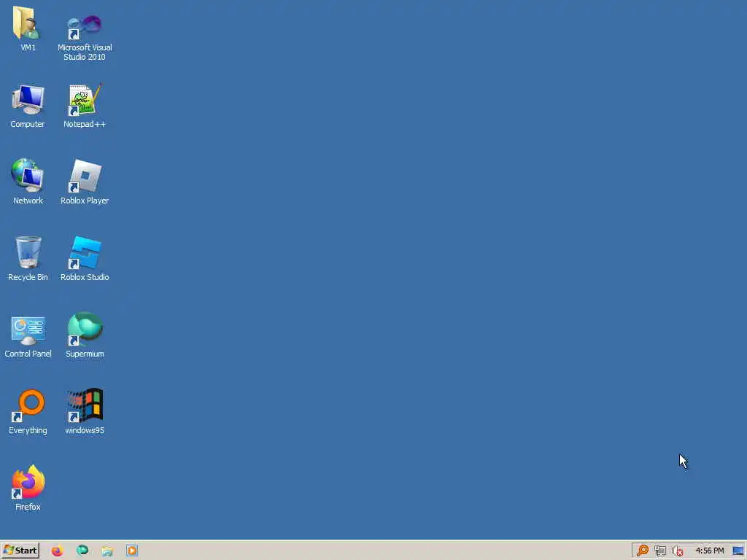Click the 4:56 PM clock
This screenshot has width=747, height=560.
pyautogui.click(x=709, y=551)
